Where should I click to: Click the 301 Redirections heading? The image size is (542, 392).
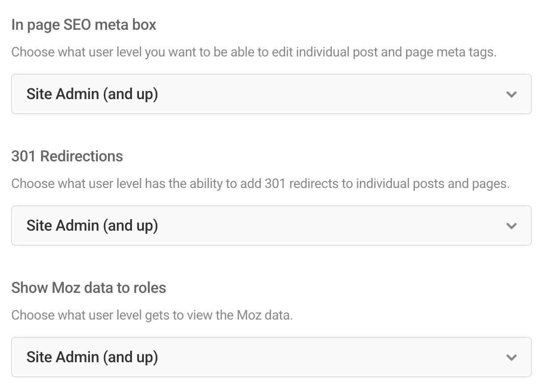click(x=67, y=156)
